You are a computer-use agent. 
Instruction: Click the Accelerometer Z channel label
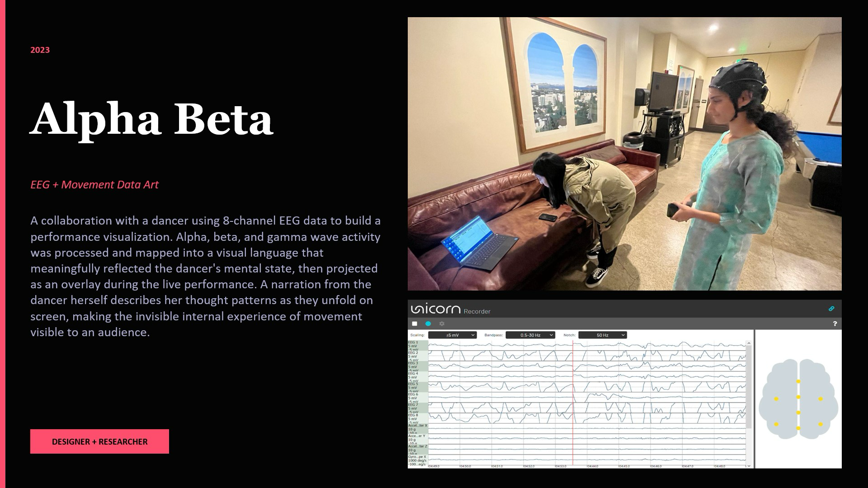418,450
